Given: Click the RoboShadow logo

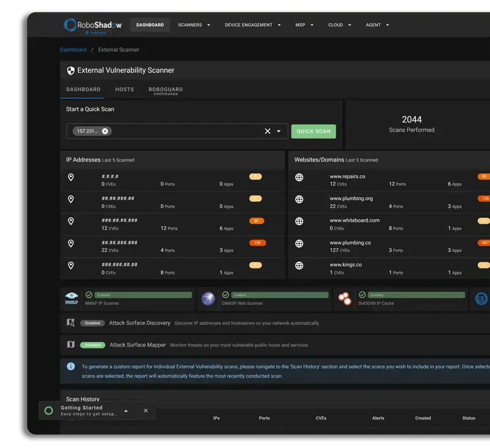Looking at the screenshot, I should coord(93,25).
